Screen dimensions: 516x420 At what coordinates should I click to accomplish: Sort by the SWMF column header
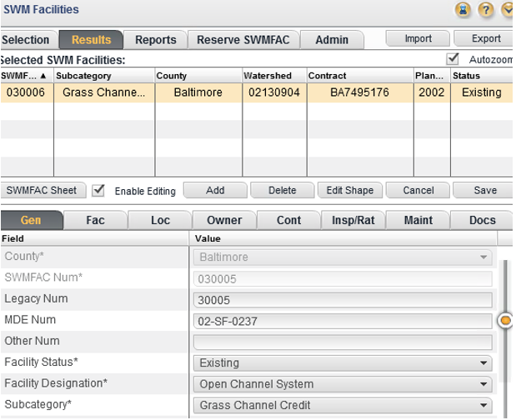click(x=27, y=76)
